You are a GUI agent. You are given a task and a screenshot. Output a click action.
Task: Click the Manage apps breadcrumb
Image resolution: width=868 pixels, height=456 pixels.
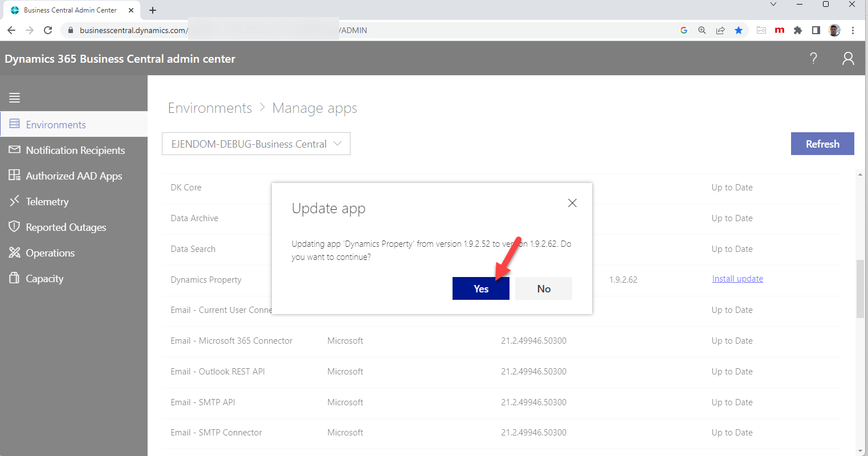[315, 108]
